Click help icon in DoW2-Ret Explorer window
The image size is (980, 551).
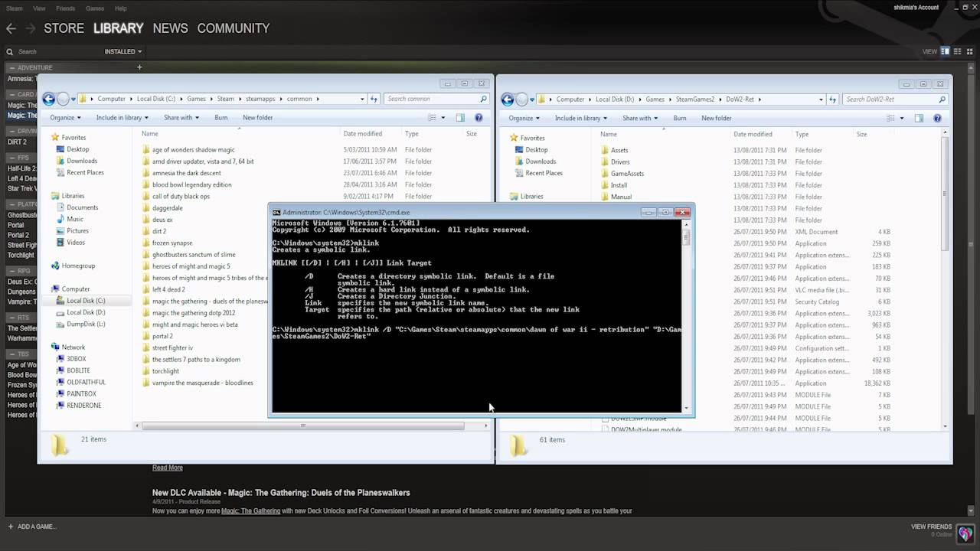tap(937, 119)
